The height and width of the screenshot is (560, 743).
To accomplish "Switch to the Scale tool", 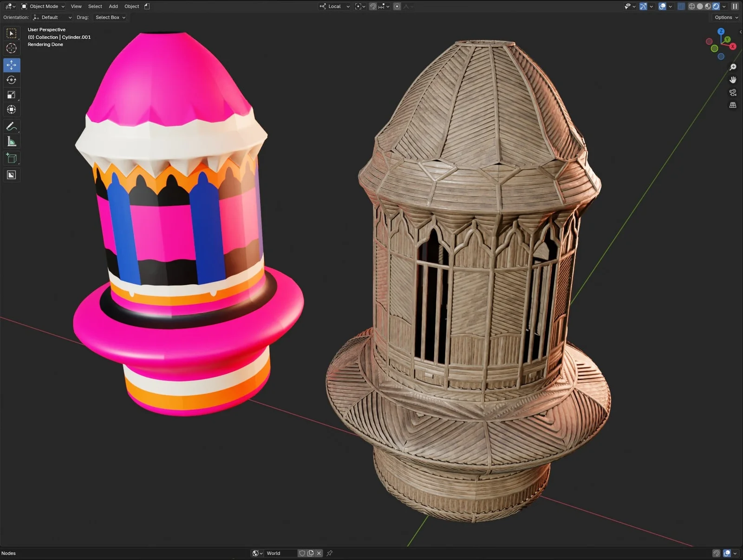I will [11, 95].
